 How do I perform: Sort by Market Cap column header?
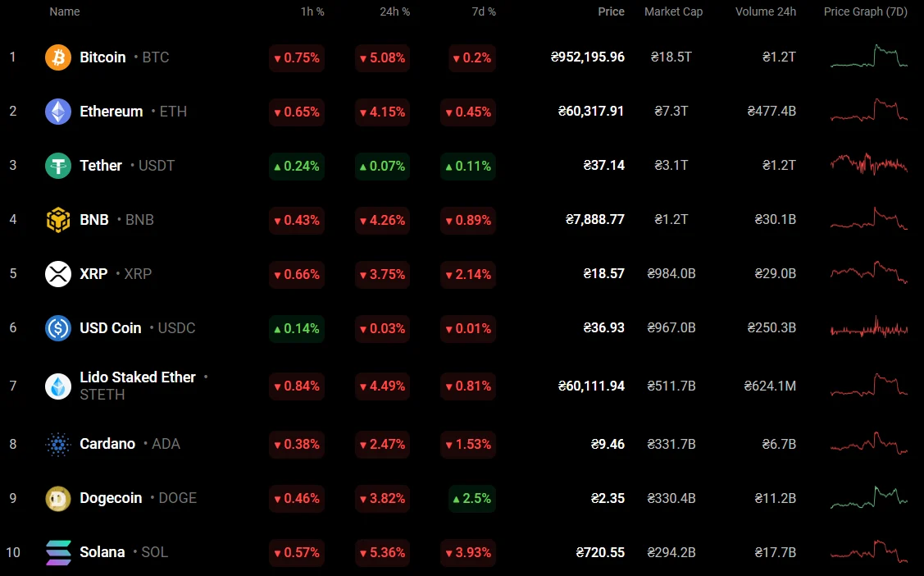tap(673, 12)
